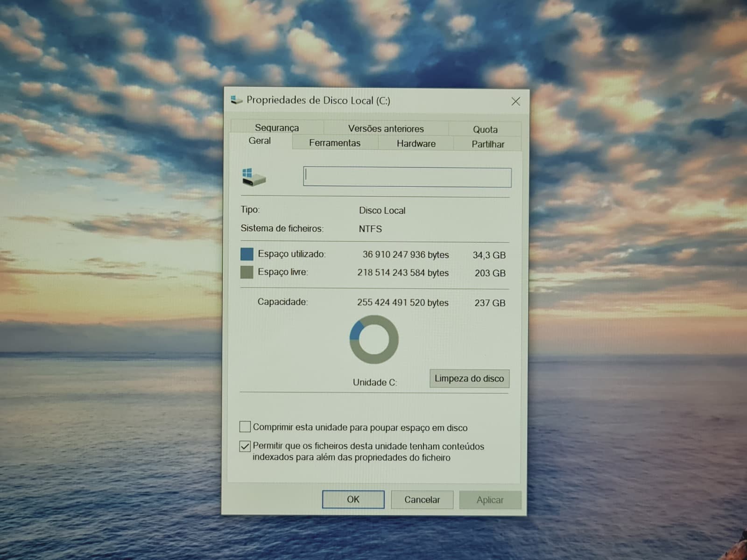The image size is (747, 560).
Task: Click the "Espaço livre:" label
Action: click(283, 272)
